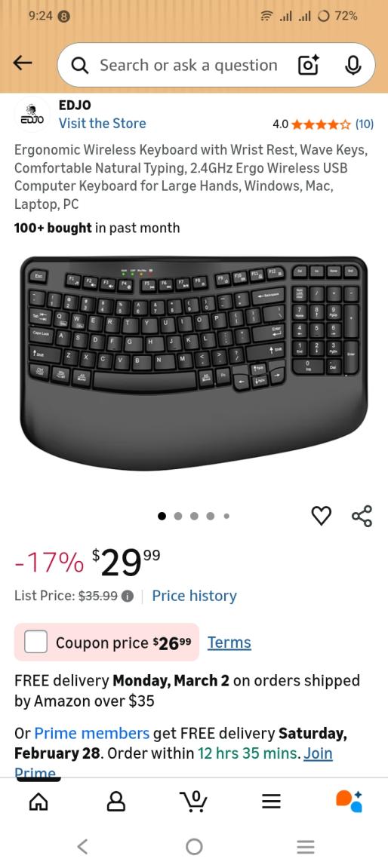The height and width of the screenshot is (868, 388).
Task: Go to Home tab icon
Action: tap(38, 801)
